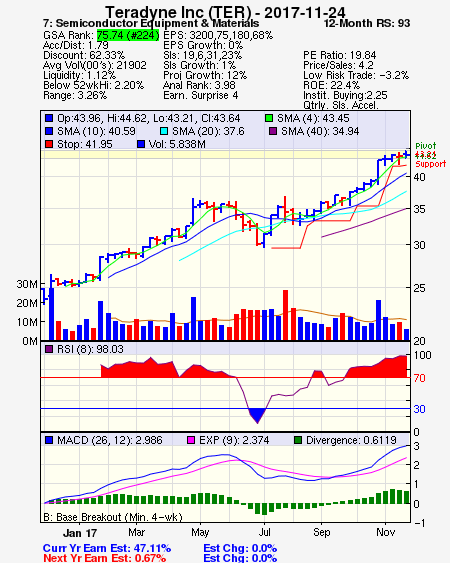The width and height of the screenshot is (450, 563).
Task: Click the PE Ratio: 19.84 line
Action: [340, 55]
